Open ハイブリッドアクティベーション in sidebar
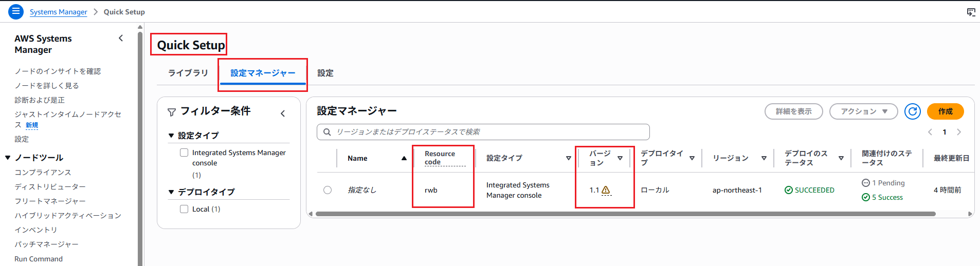Screen dimensions: 980x266 pyautogui.click(x=68, y=216)
